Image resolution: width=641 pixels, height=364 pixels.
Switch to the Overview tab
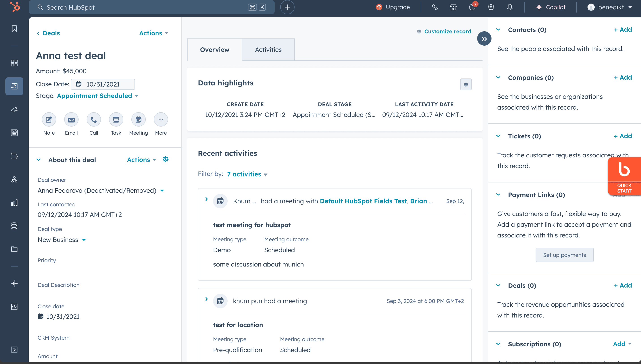click(215, 49)
